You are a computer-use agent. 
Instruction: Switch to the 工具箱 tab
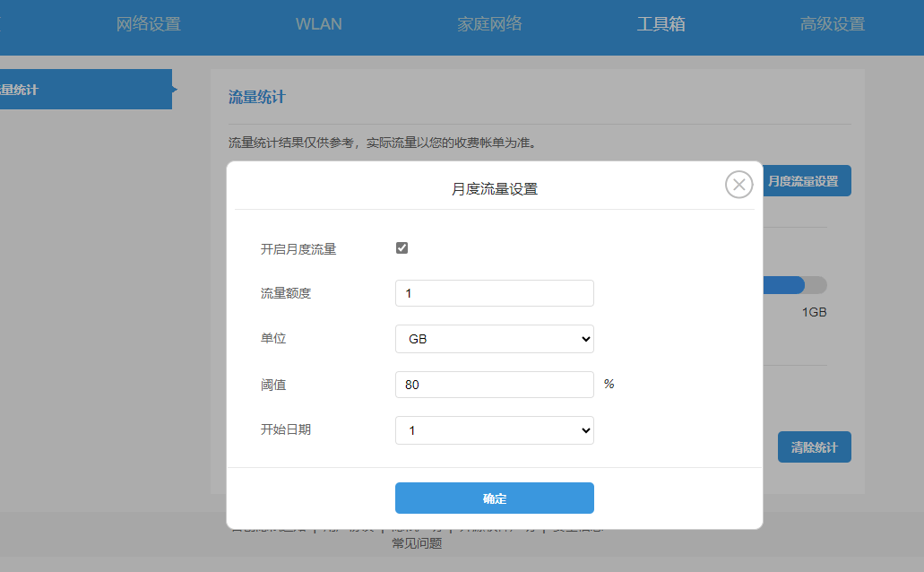coord(661,24)
